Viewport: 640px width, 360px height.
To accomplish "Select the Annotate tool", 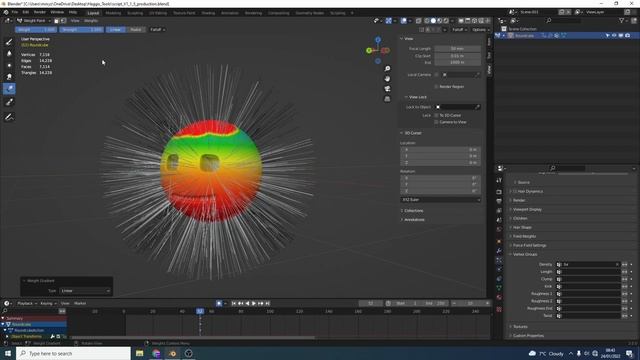I will [x=9, y=117].
